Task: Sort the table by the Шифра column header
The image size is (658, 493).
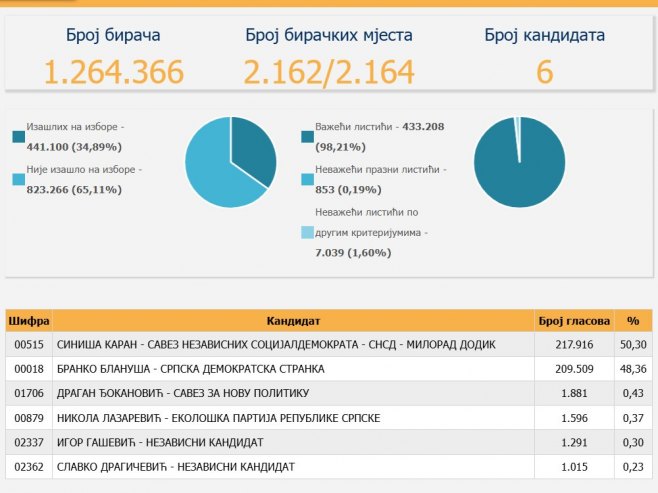Action: click(x=29, y=321)
